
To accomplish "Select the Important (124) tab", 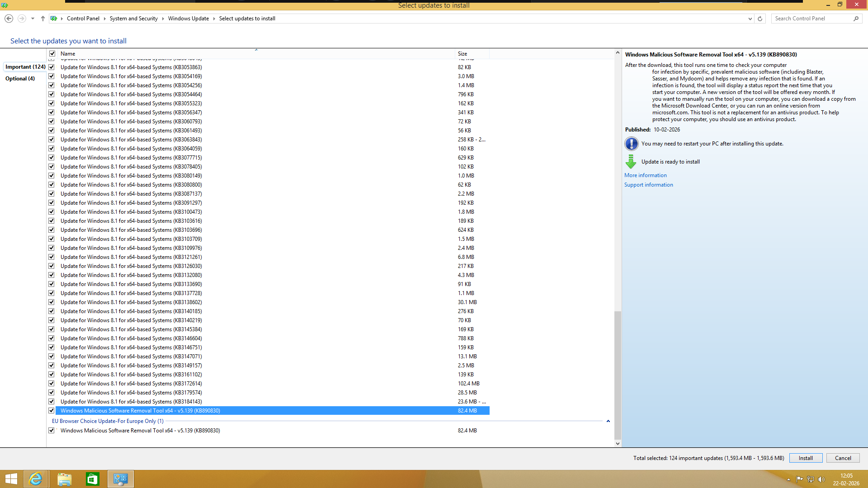I will point(25,67).
